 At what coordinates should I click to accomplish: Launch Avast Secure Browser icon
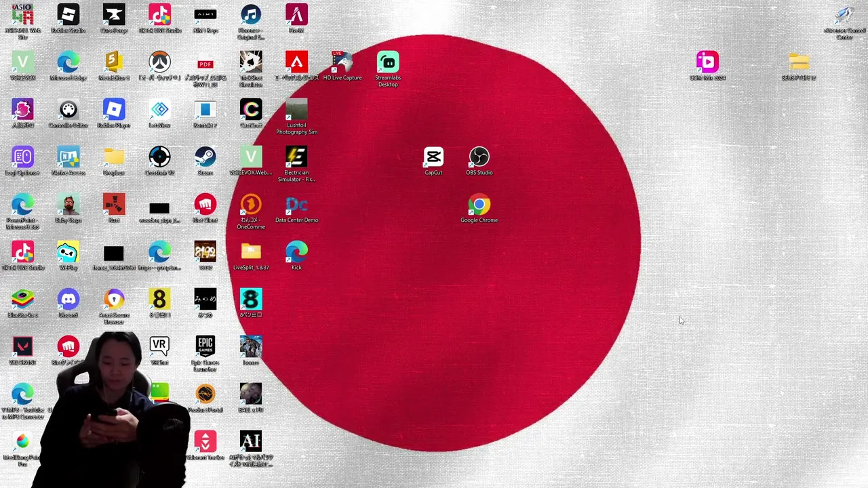pyautogui.click(x=114, y=300)
